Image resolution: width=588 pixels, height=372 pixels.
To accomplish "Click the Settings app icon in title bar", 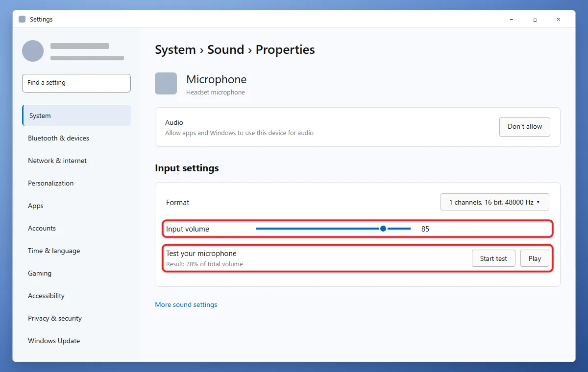I will click(x=22, y=19).
